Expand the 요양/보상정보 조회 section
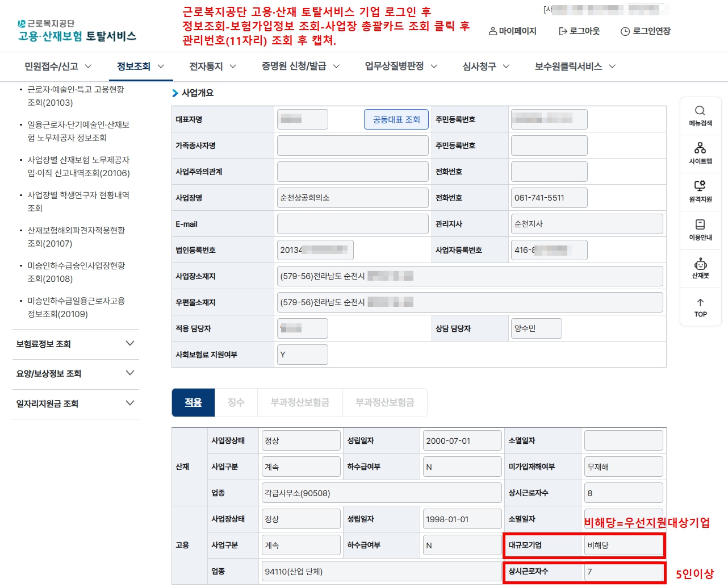Screen dimensions: 728x587 pos(76,373)
